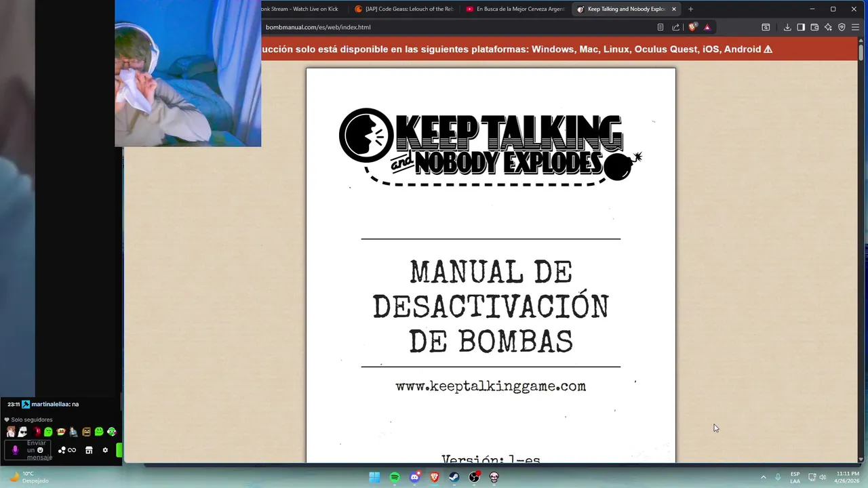Open Brave Wallet icon
Image resolution: width=868 pixels, height=488 pixels.
tap(814, 27)
